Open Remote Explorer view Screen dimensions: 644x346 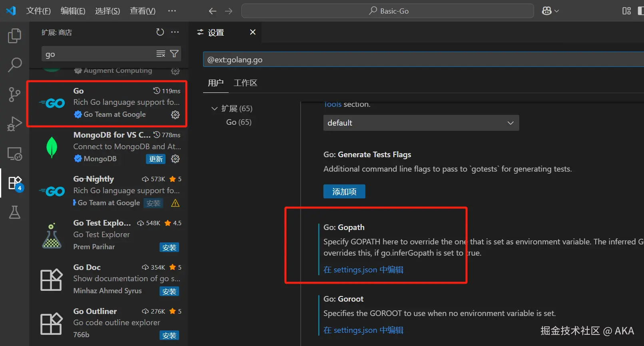pos(14,154)
